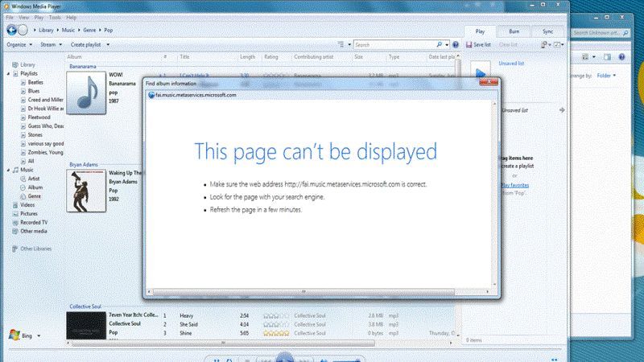644x362 pixels.
Task: Close the Find album information dialog
Action: 489,83
